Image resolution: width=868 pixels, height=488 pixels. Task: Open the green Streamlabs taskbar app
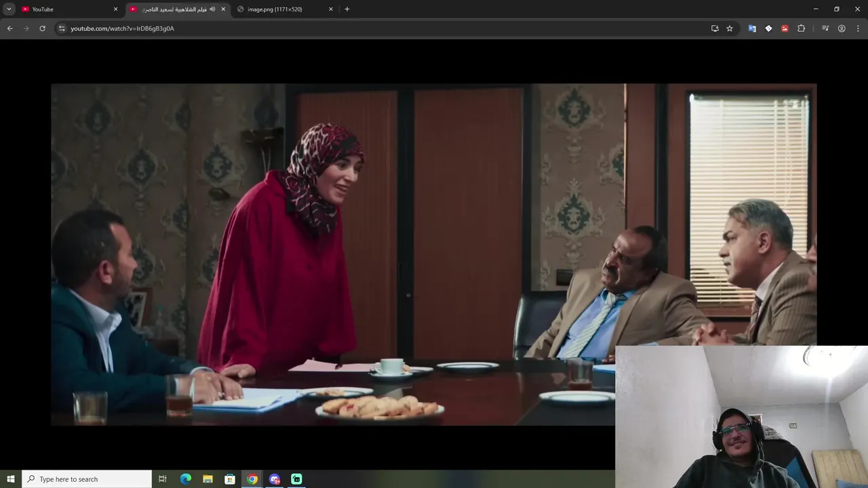pos(296,479)
